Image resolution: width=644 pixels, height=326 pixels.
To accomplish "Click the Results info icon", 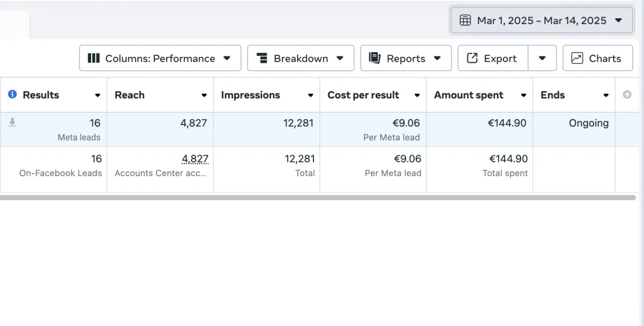I will pos(12,95).
